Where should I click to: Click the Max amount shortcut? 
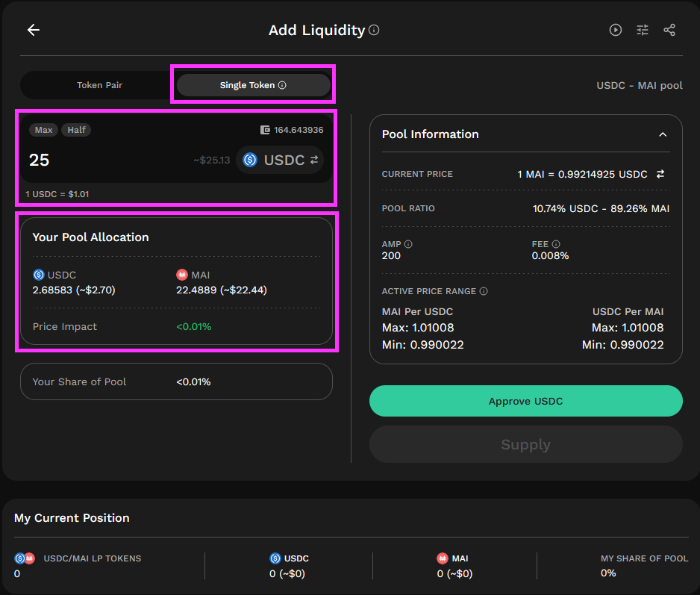(43, 129)
